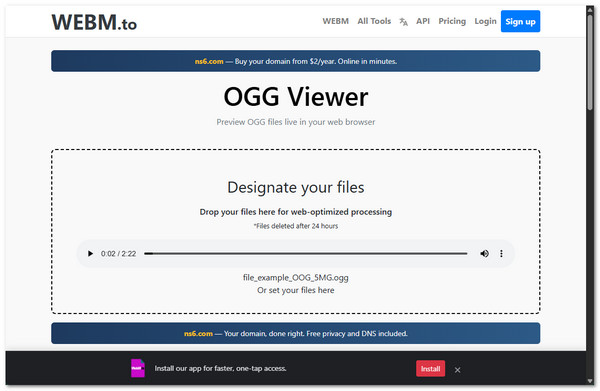Click 'Or set your files here'
The image size is (600, 391).
[x=295, y=290]
